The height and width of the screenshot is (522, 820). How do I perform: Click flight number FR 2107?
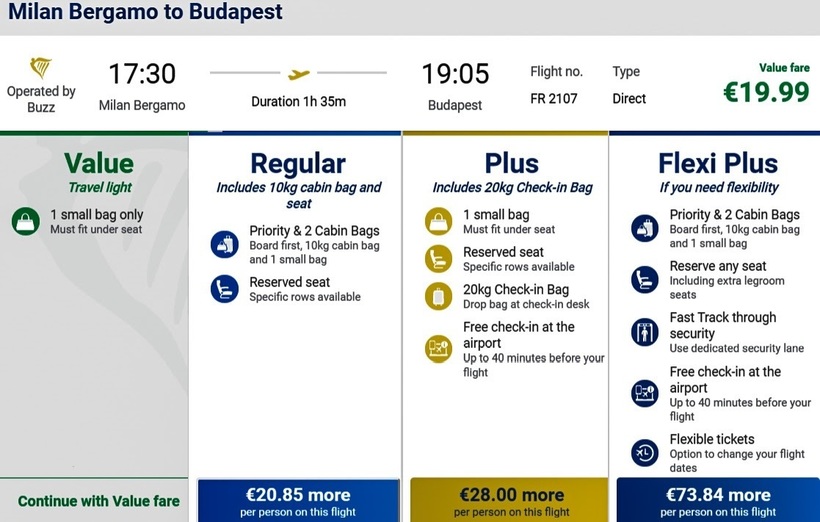(554, 99)
